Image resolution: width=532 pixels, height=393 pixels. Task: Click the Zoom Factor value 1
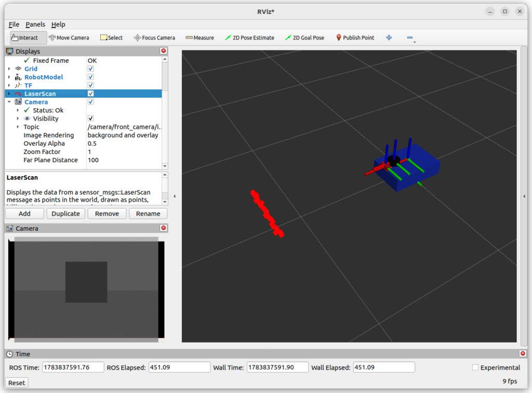click(89, 152)
